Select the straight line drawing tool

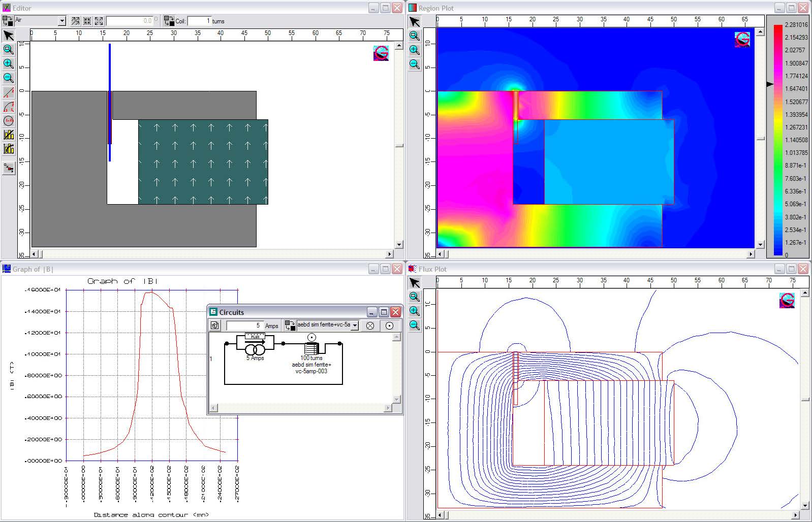[9, 92]
